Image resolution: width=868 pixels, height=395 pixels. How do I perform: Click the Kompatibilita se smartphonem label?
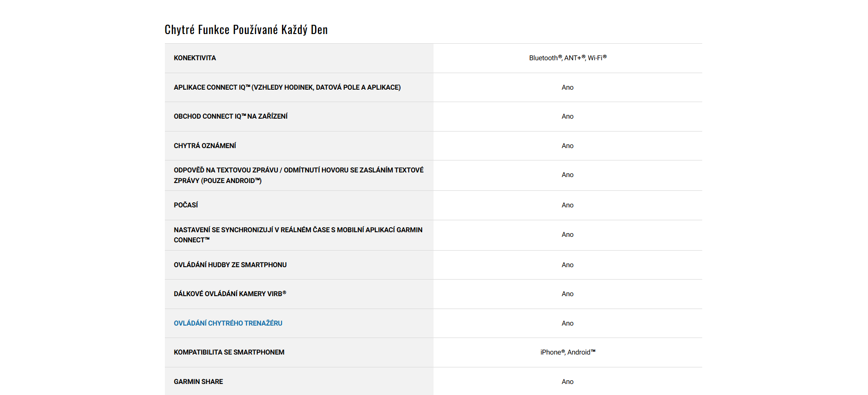[229, 352]
